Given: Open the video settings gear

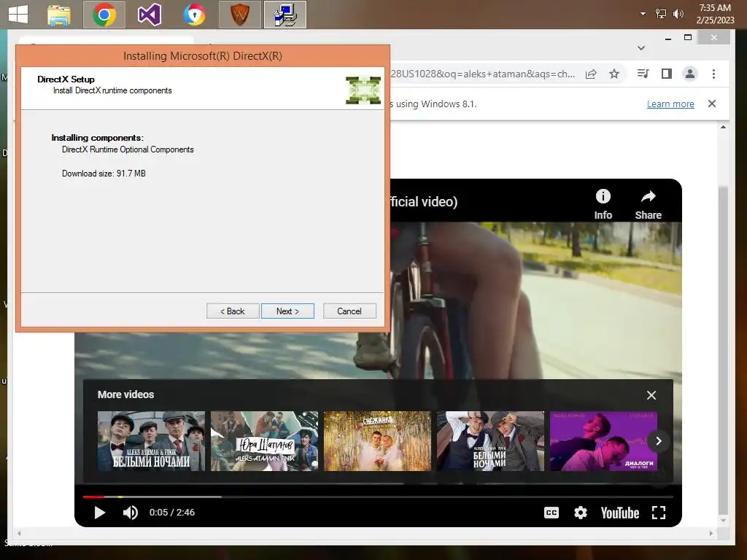Looking at the screenshot, I should [580, 513].
